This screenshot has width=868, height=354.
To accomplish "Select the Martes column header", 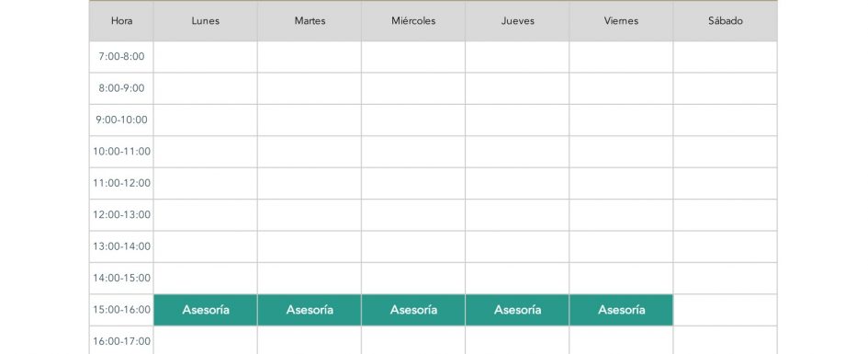I will point(310,21).
